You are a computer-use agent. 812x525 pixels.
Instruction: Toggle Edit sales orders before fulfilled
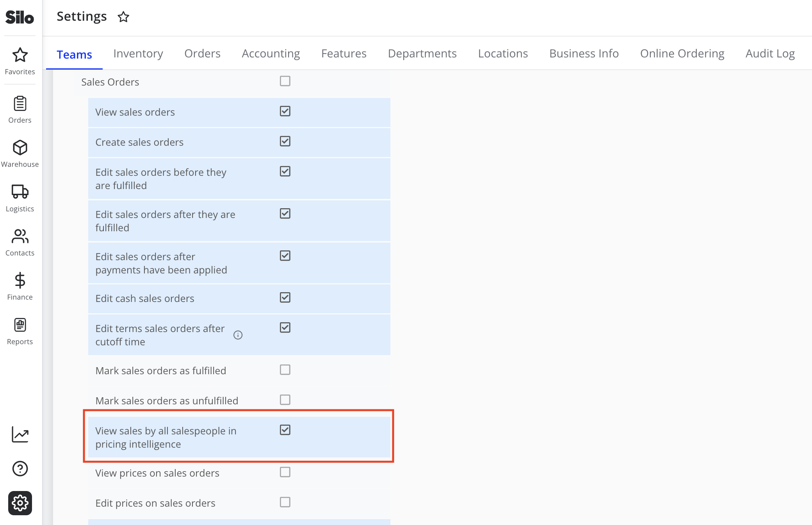pyautogui.click(x=285, y=171)
